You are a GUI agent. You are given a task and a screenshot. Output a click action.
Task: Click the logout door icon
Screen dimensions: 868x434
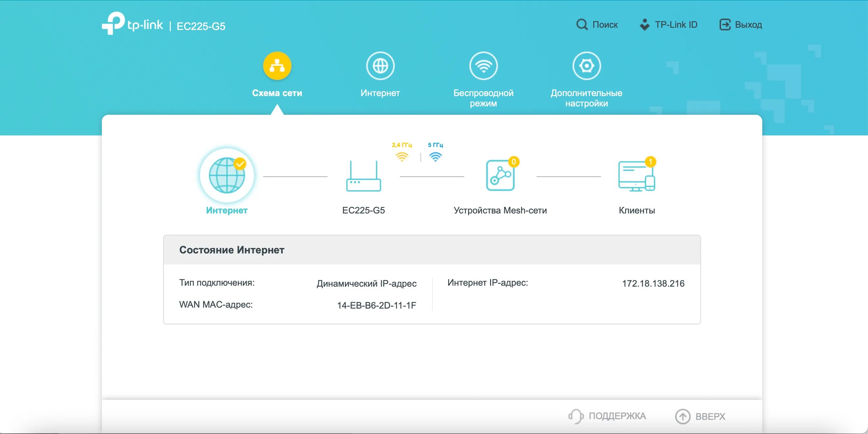[725, 25]
